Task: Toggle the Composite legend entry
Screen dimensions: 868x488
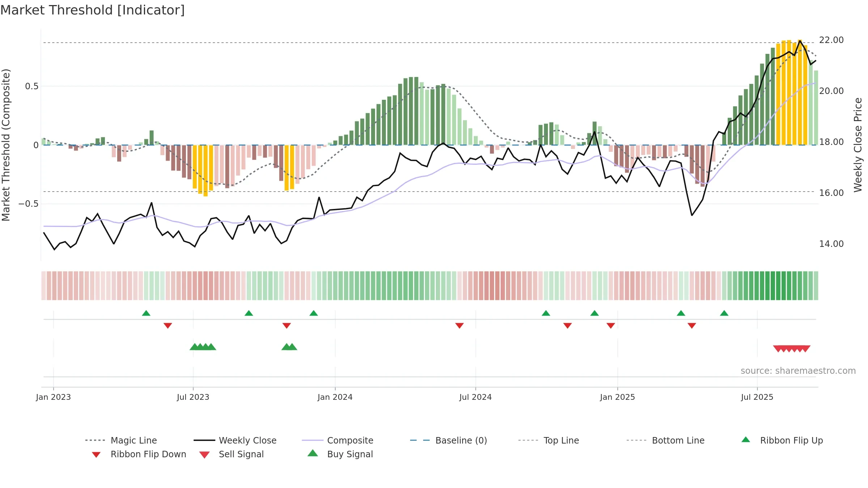Action: (x=337, y=440)
